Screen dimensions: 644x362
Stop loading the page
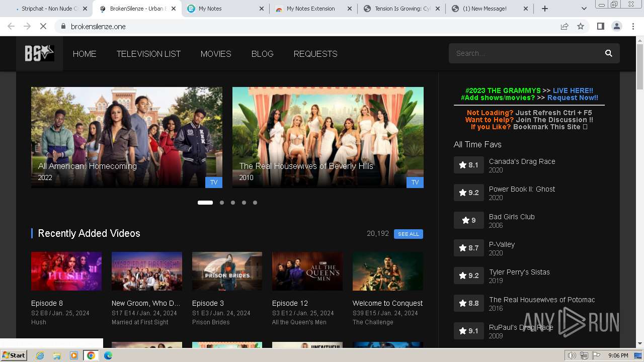[43, 26]
